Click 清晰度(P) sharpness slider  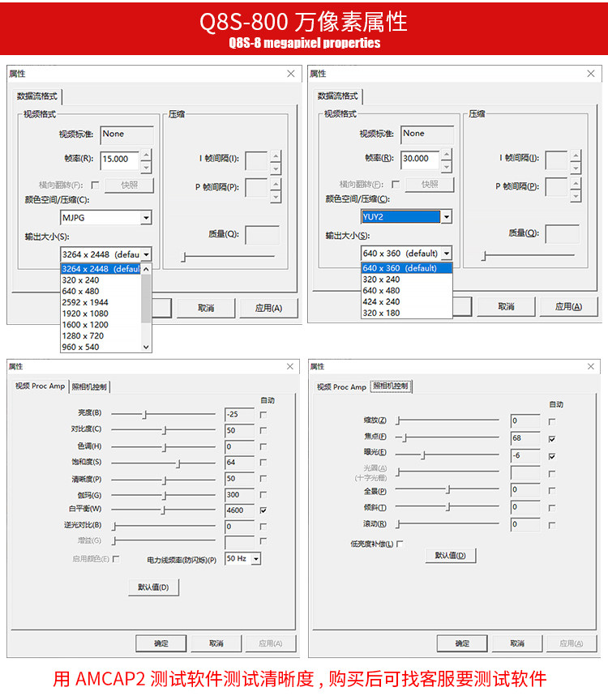pos(163,480)
